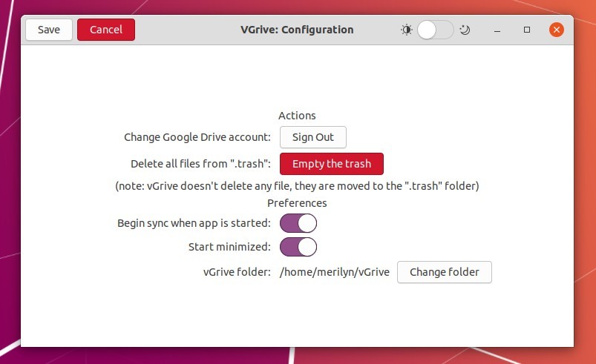This screenshot has height=364, width=596.
Task: Sign Out of Google Drive account
Action: 312,137
